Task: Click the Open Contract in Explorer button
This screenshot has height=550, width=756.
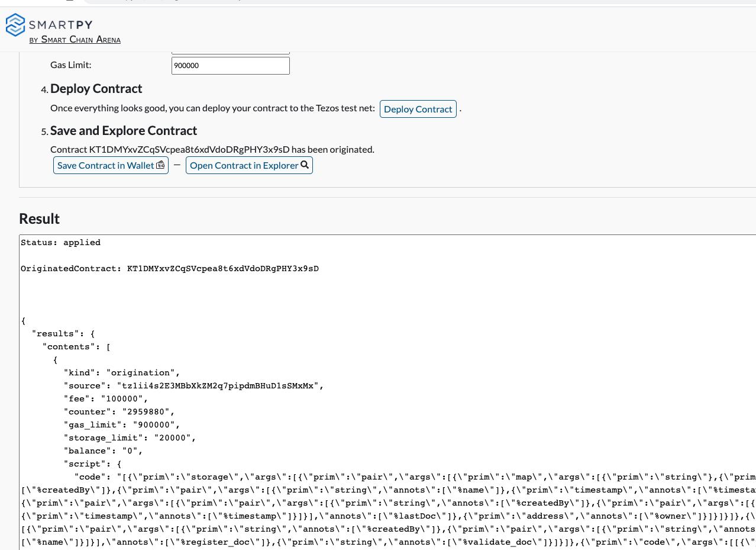Action: [249, 165]
